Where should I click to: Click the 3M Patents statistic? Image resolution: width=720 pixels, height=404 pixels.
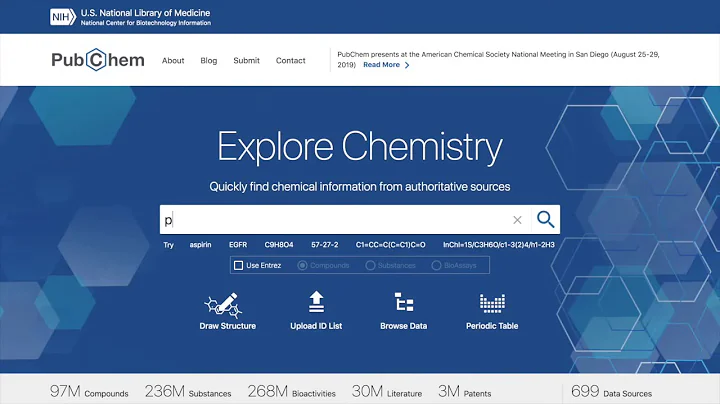pyautogui.click(x=464, y=392)
